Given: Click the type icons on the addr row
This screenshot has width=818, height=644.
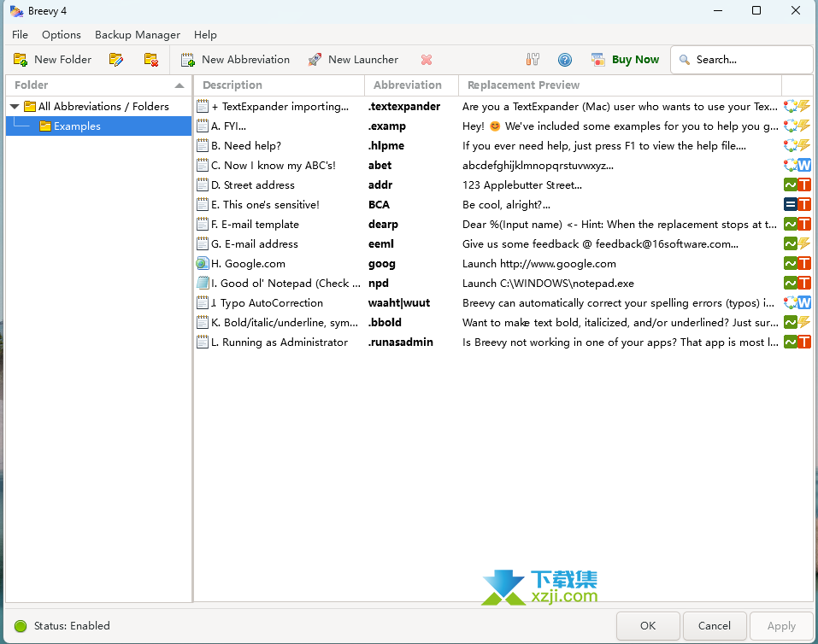Looking at the screenshot, I should 797,185.
